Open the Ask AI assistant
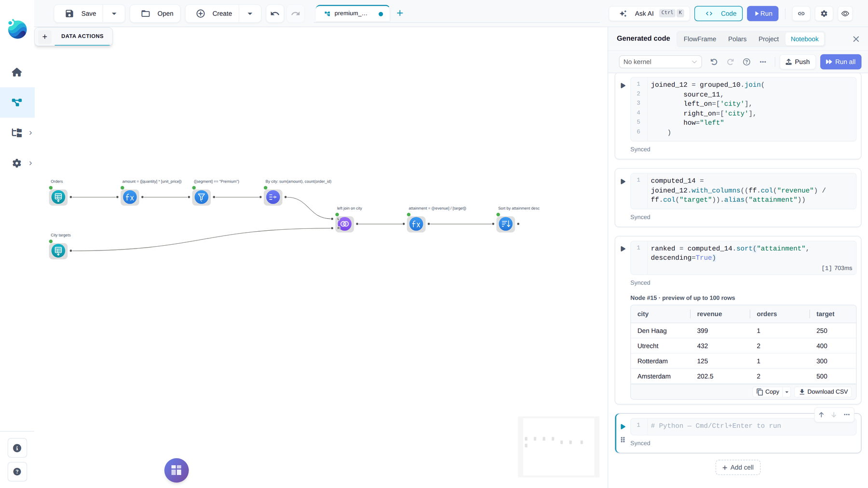Viewport: 868px width, 488px height. click(649, 13)
